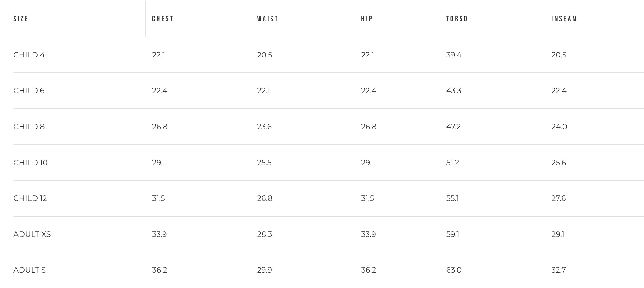Click the 32.7 inseam value for ADULT S
The height and width of the screenshot is (288, 644).
click(x=558, y=270)
